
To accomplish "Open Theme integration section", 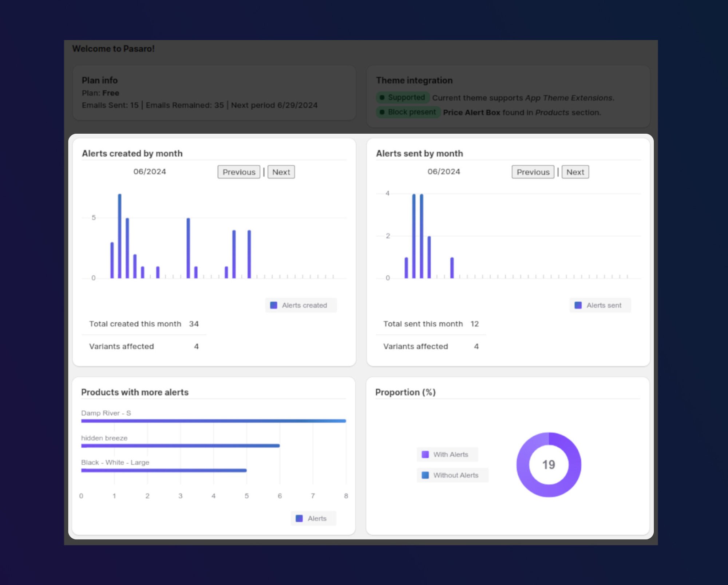I will [415, 79].
